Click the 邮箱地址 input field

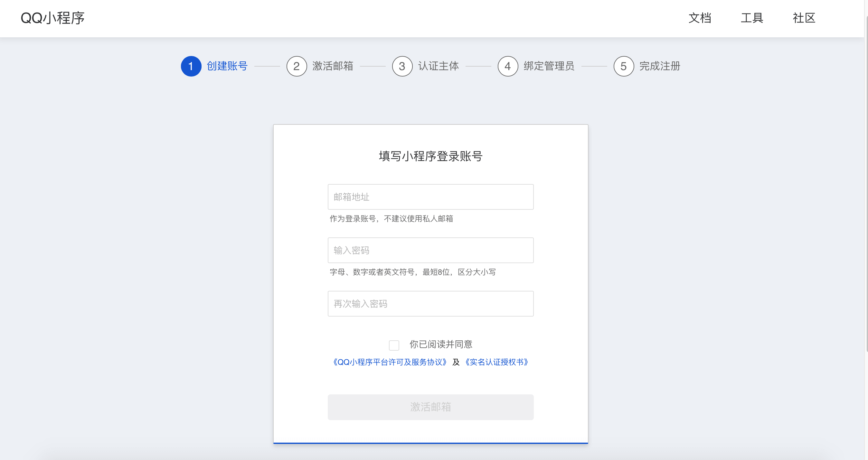(431, 197)
